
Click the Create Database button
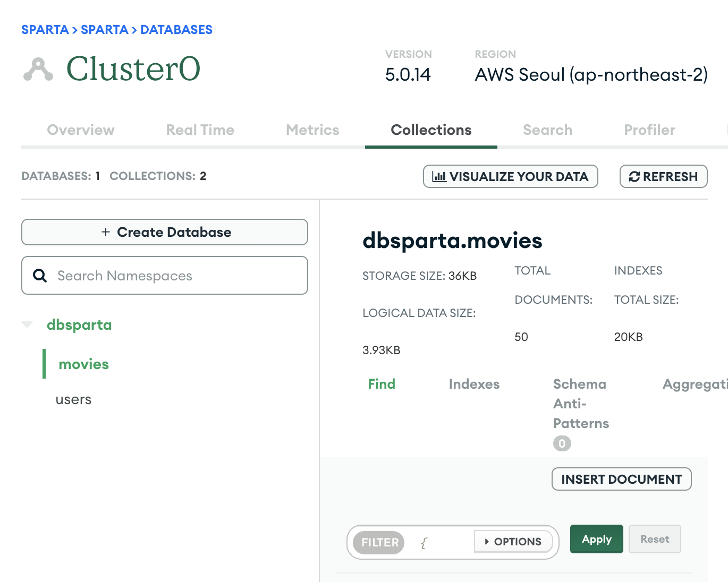(165, 232)
